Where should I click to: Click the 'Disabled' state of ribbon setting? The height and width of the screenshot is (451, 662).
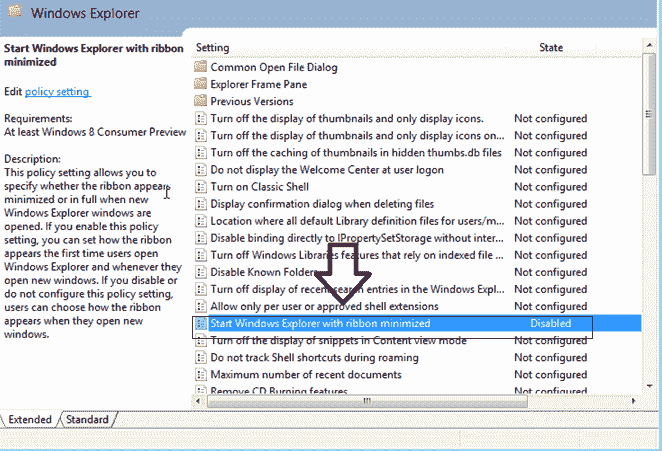551,323
